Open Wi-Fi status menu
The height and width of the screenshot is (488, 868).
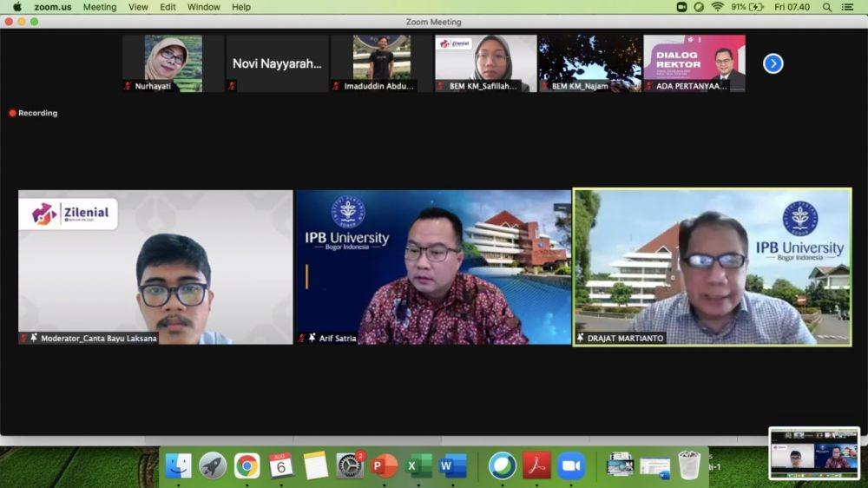[x=718, y=7]
